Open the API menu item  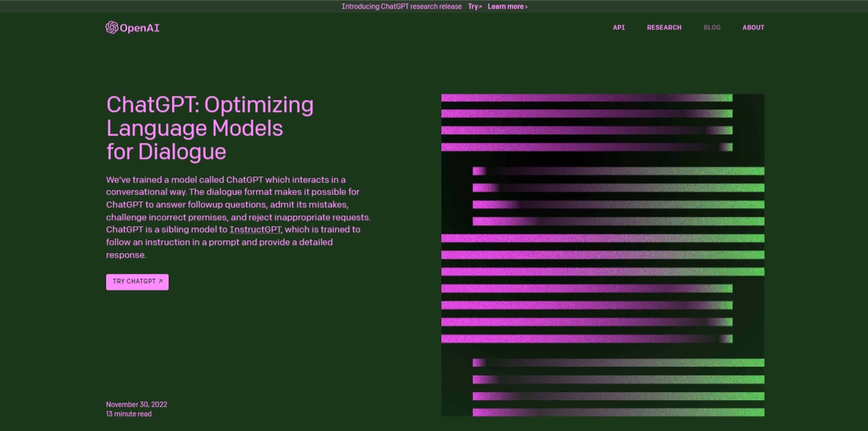[x=619, y=28]
